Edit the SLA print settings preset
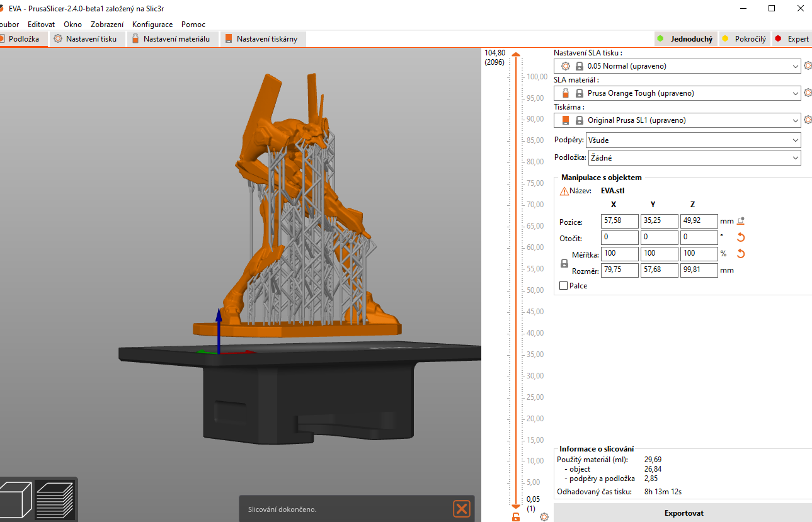812x522 pixels. click(x=808, y=65)
